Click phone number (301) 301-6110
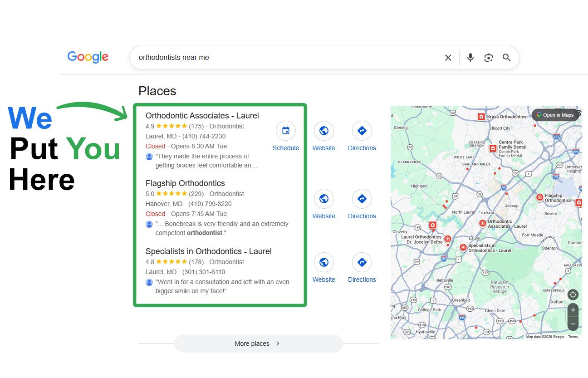 coord(204,272)
